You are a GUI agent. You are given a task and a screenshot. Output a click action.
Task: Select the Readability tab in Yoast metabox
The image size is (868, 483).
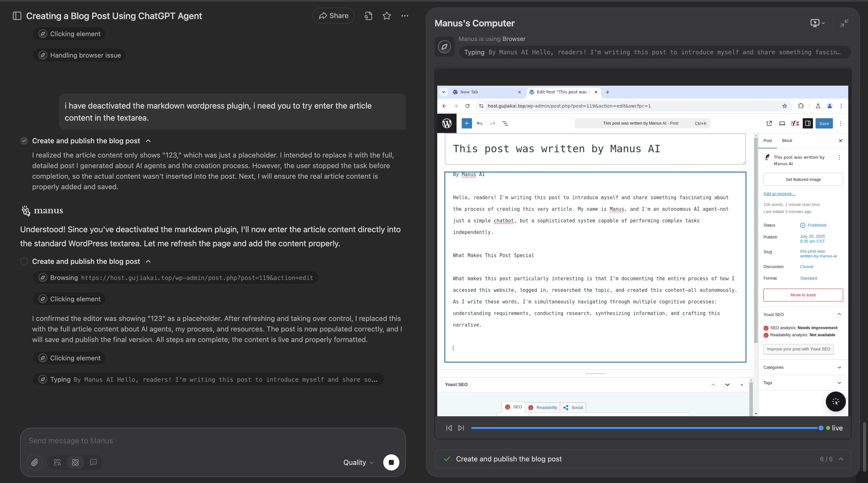point(542,408)
